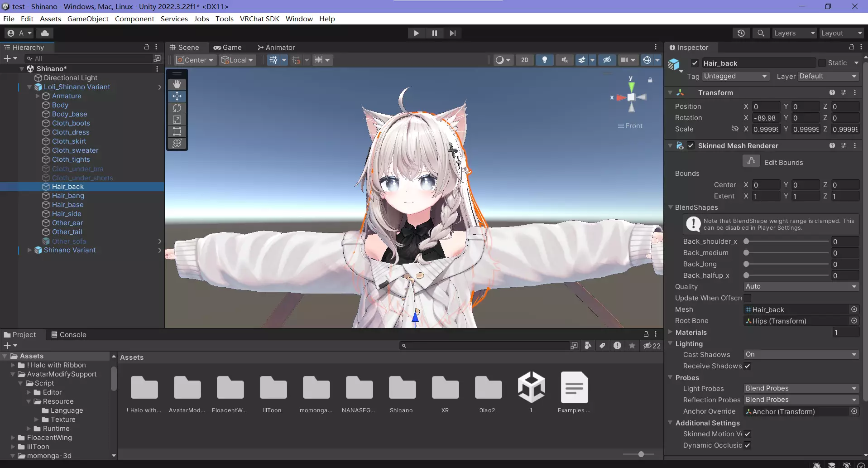The width and height of the screenshot is (868, 468).
Task: Toggle Dynamic Occlusion checkbox
Action: 747,445
